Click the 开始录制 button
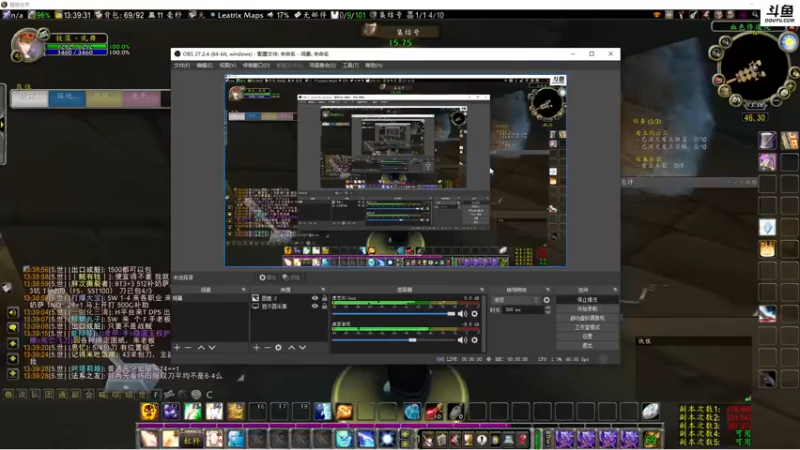800x450 pixels. coord(587,309)
